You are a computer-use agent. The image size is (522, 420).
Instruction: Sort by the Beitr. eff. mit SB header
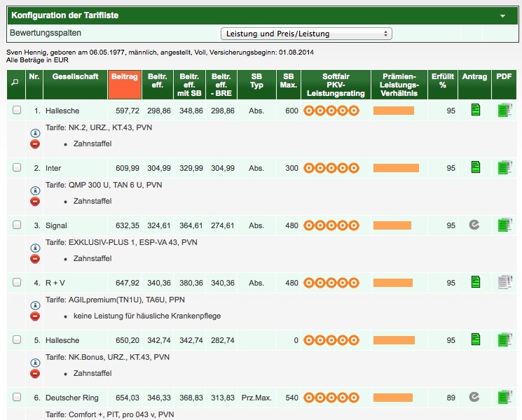tap(189, 85)
